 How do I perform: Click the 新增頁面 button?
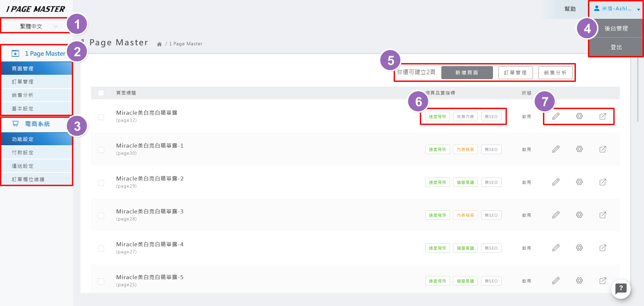(x=467, y=72)
